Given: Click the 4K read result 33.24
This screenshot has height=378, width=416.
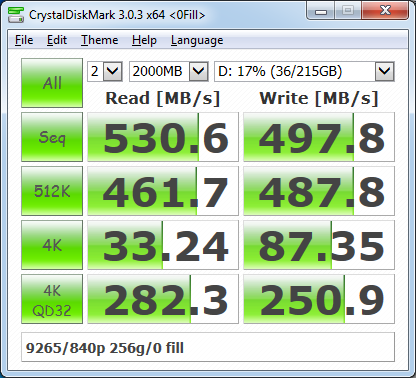Looking at the screenshot, I should coord(163,245).
